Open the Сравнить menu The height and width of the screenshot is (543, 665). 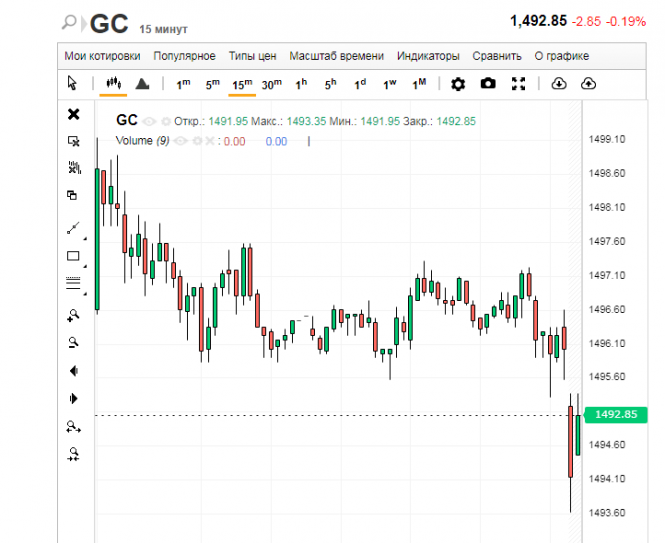pos(497,56)
